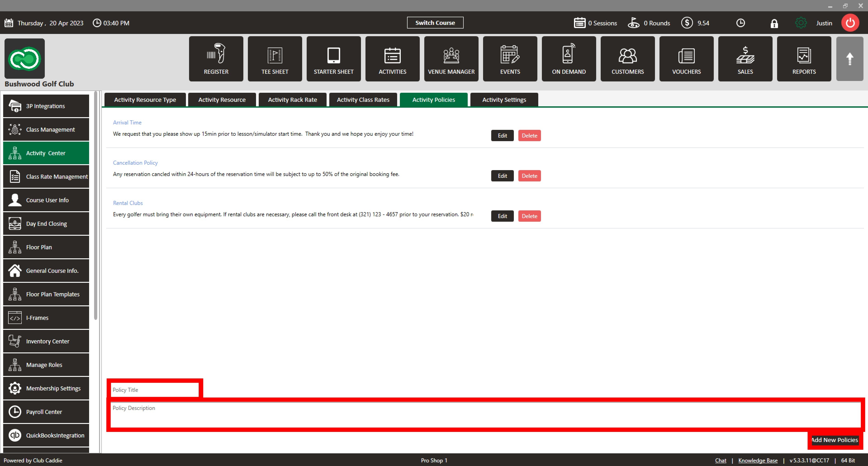This screenshot has width=868, height=466.
Task: Open Floor Plan in sidebar
Action: (46, 247)
